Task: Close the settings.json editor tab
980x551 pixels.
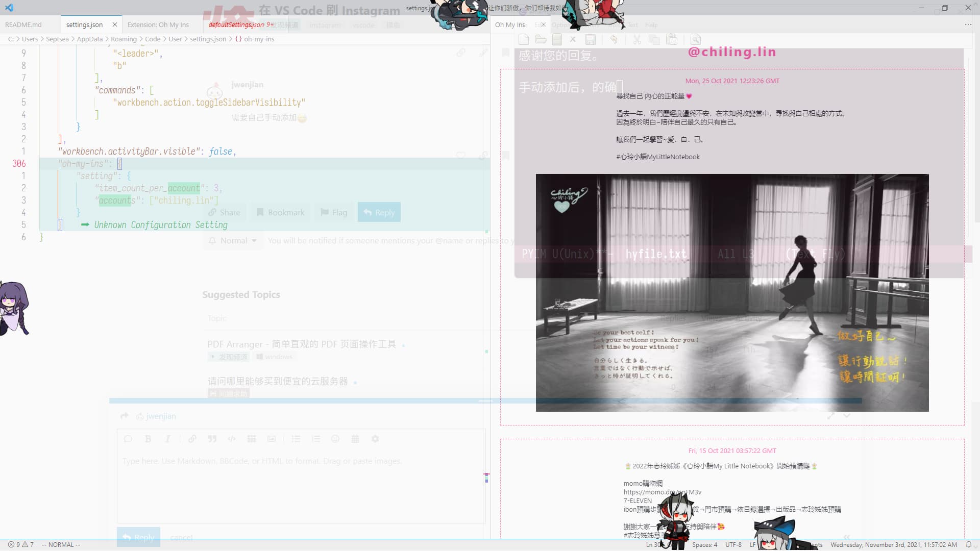Action: coord(115,24)
